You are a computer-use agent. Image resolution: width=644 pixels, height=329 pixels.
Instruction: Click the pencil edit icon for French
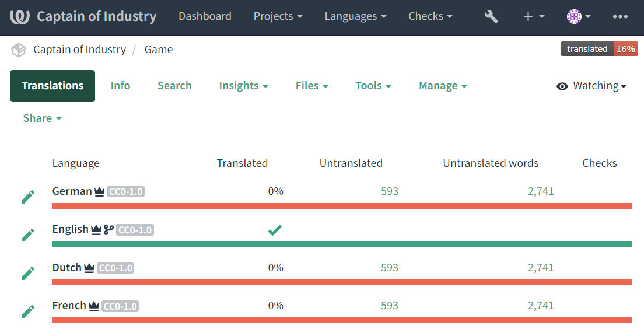point(28,311)
